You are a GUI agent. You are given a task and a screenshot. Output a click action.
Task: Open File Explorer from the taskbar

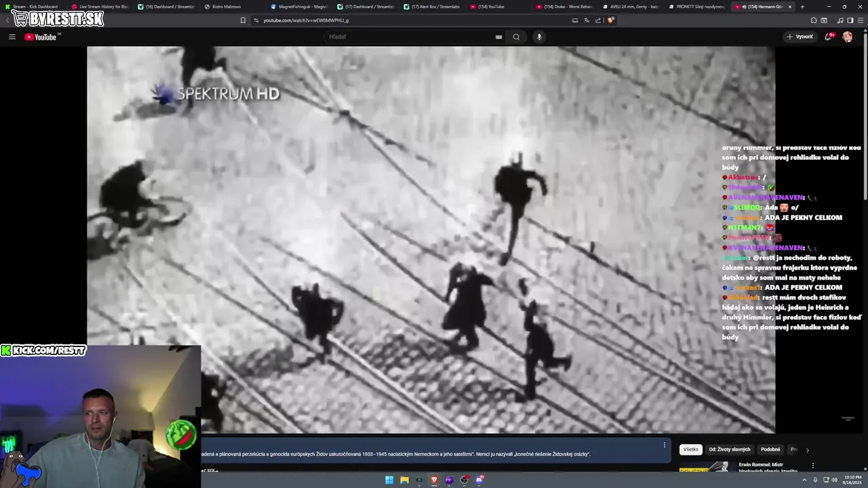(x=404, y=480)
